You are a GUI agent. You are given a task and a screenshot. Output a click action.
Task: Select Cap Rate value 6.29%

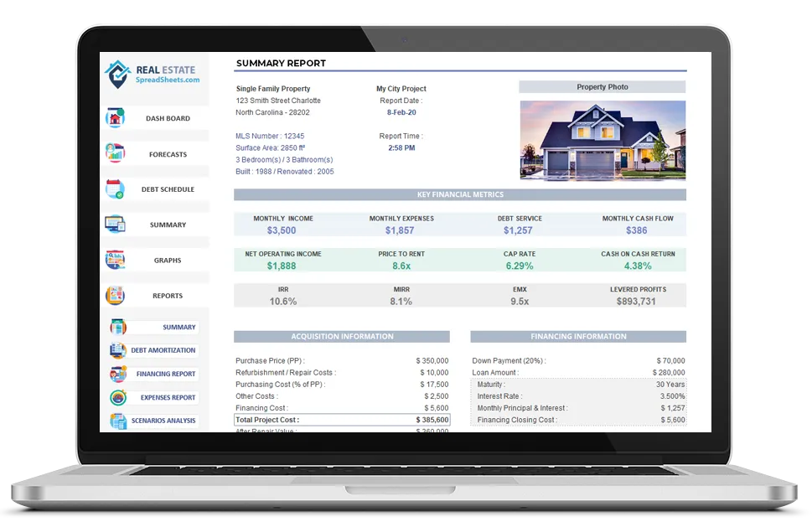tap(520, 266)
